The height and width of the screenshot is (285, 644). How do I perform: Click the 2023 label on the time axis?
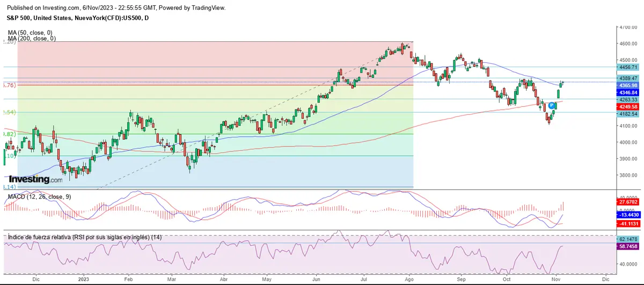pos(83,280)
